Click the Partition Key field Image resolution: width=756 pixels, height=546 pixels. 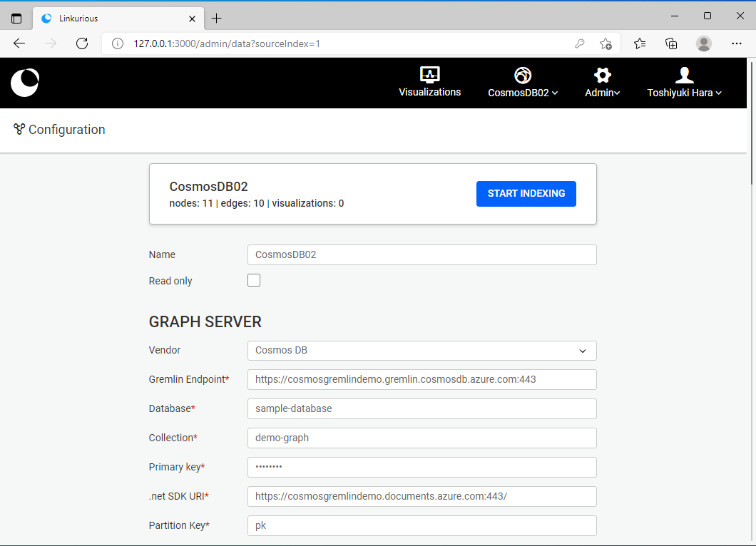point(422,526)
